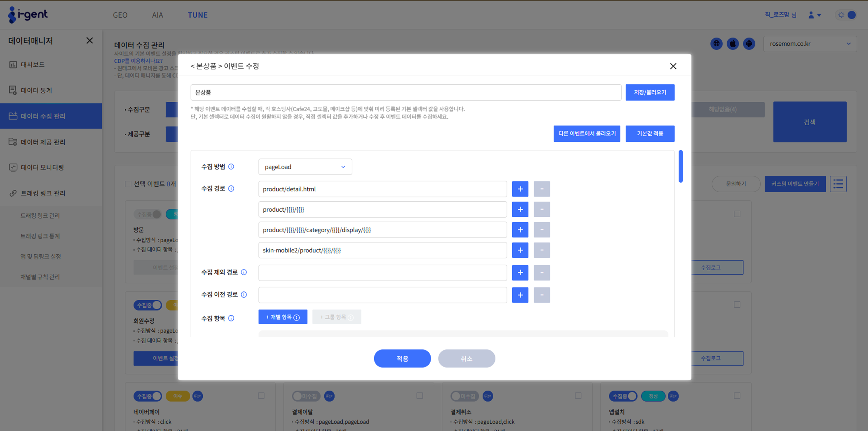Click the product/detail.html path field
Screen dimensions: 868x431
pyautogui.click(x=382, y=189)
